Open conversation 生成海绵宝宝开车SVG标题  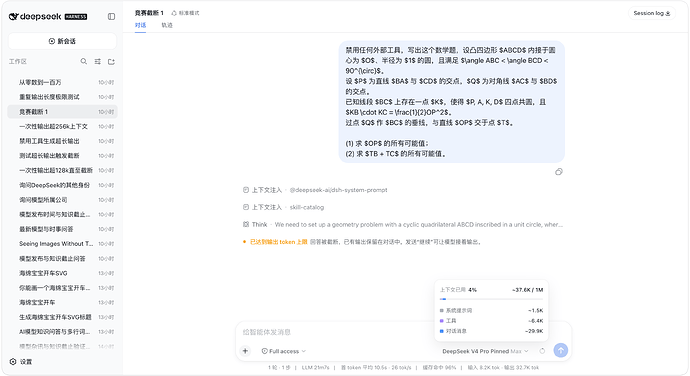pyautogui.click(x=62, y=317)
